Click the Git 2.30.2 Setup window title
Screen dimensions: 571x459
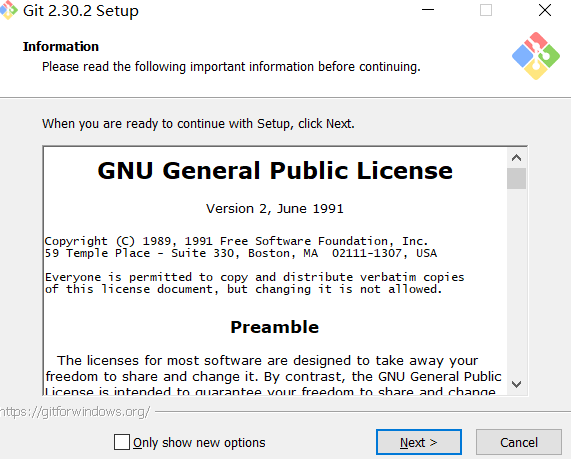click(81, 11)
